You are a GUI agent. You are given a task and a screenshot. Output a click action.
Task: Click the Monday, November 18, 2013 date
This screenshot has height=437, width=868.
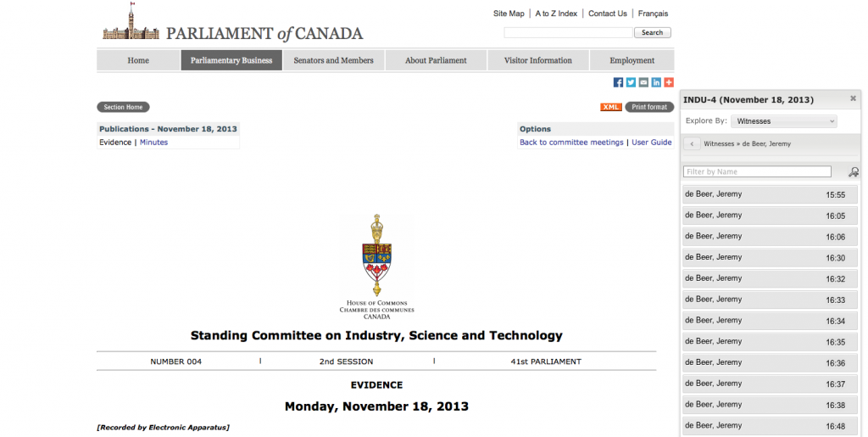[x=376, y=406]
